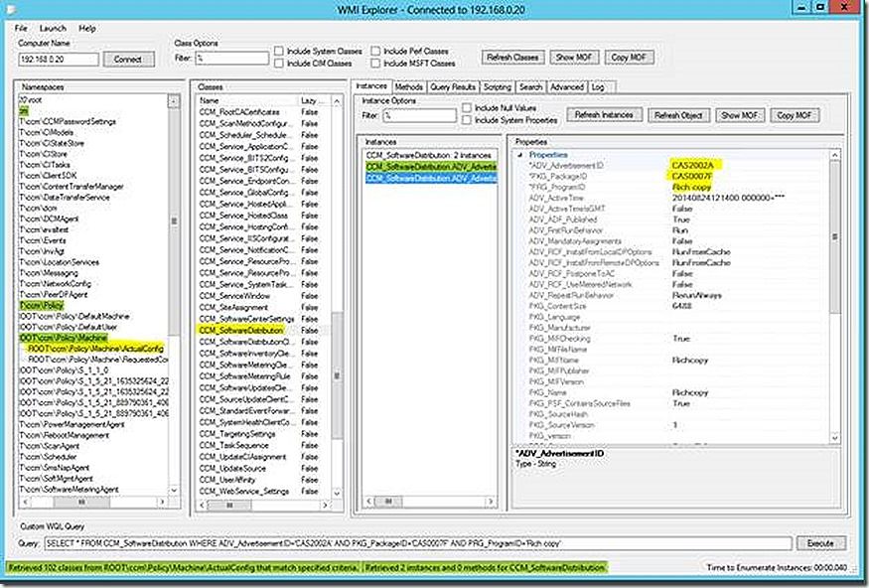The width and height of the screenshot is (869, 588).
Task: Select the green-highlighted CCM_SoftwareDistribution instance
Action: [431, 166]
